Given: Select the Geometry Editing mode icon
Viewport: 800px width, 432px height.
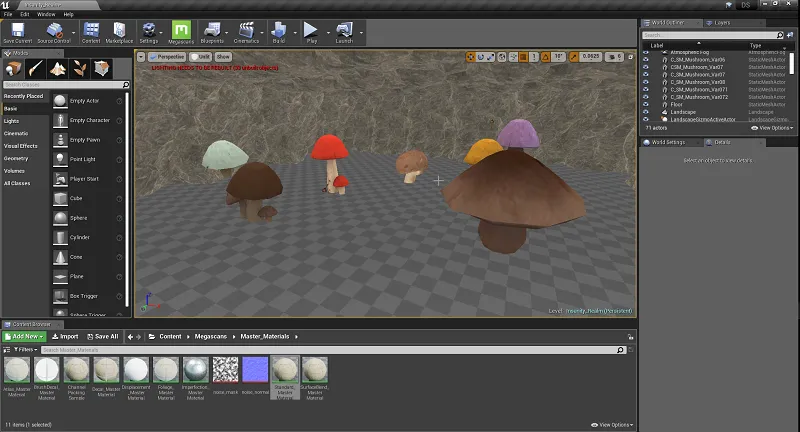Looking at the screenshot, I should point(102,68).
